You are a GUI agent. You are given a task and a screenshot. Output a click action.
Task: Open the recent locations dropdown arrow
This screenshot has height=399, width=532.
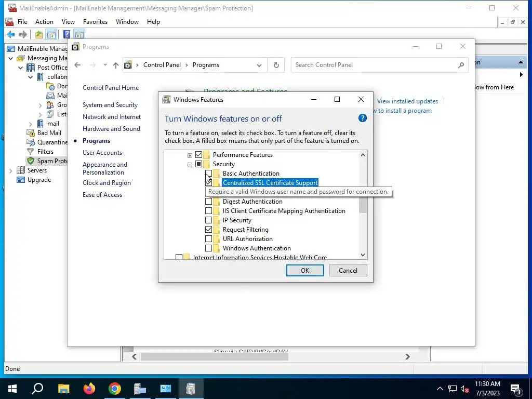[x=105, y=65]
